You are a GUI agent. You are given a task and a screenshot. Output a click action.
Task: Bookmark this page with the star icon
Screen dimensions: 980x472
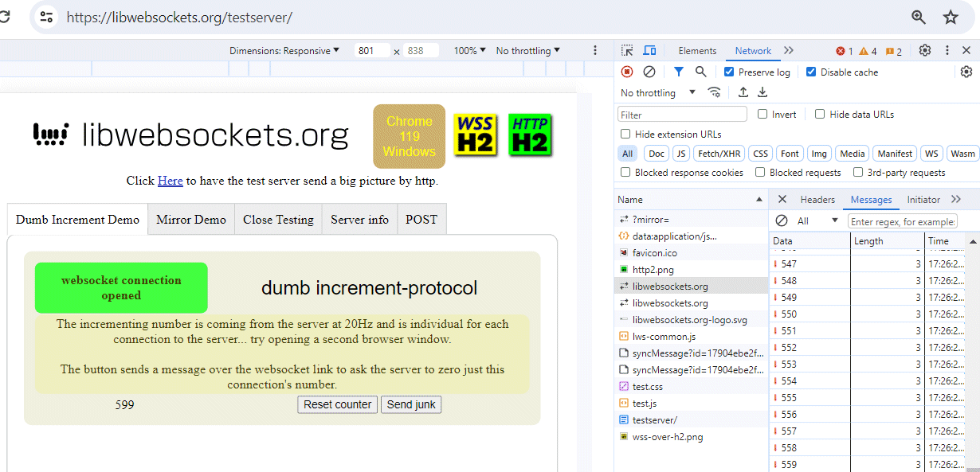pos(951,18)
